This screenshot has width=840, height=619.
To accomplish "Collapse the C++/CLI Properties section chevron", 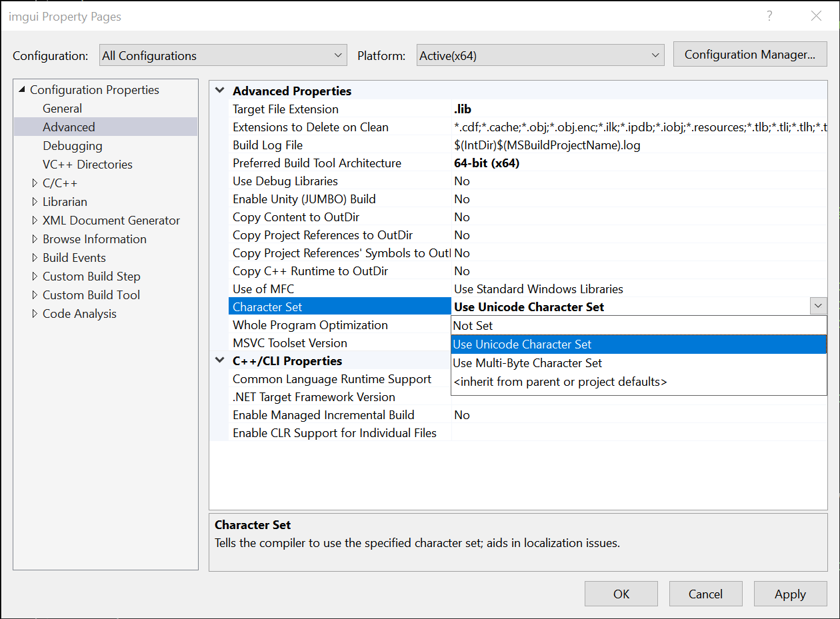I will (220, 360).
